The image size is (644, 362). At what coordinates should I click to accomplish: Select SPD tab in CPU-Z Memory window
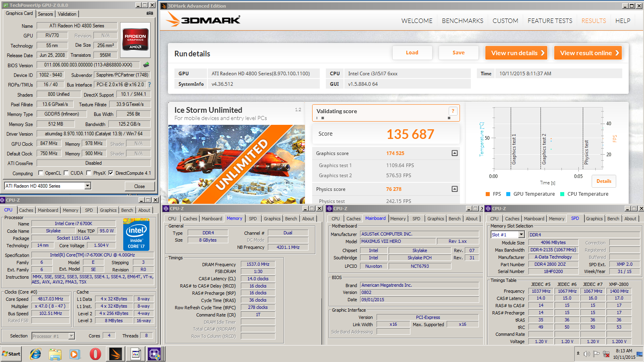[x=253, y=219]
